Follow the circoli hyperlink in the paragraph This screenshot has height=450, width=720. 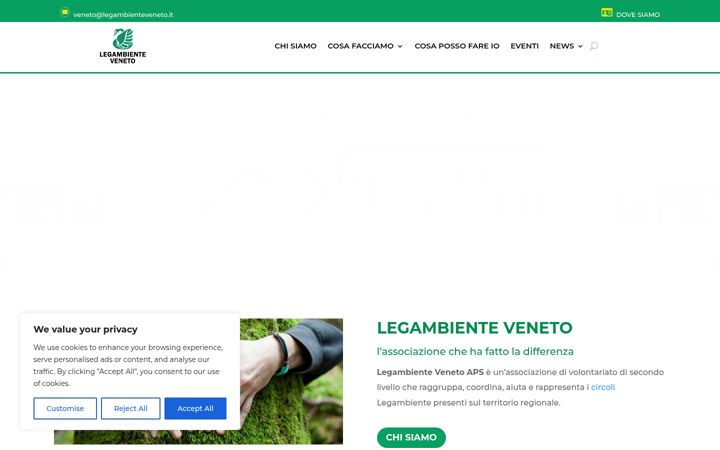pyautogui.click(x=602, y=387)
